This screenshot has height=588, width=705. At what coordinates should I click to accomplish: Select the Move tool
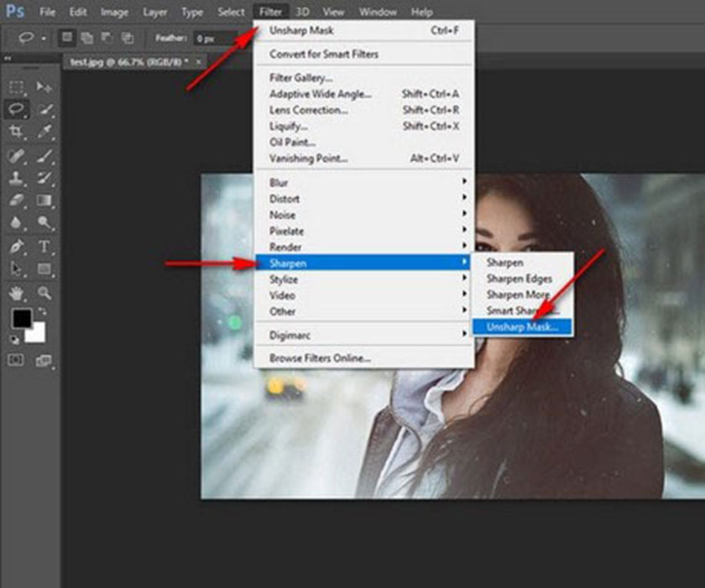44,86
